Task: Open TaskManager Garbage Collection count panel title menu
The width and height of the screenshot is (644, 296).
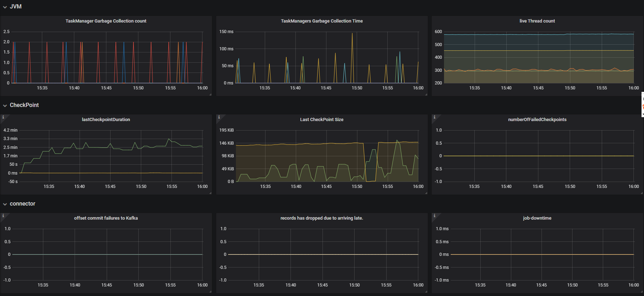Action: click(x=106, y=21)
